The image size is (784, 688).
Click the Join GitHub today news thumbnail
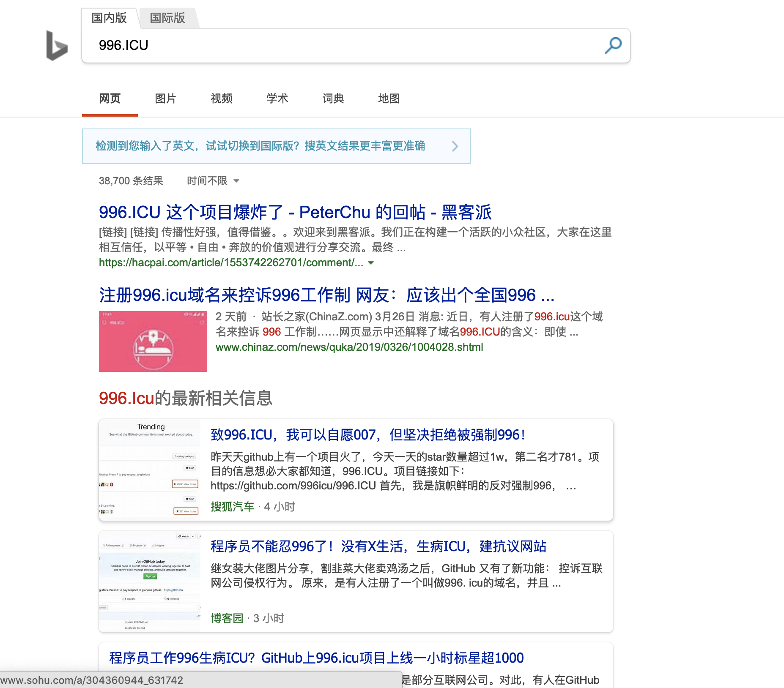(x=150, y=581)
